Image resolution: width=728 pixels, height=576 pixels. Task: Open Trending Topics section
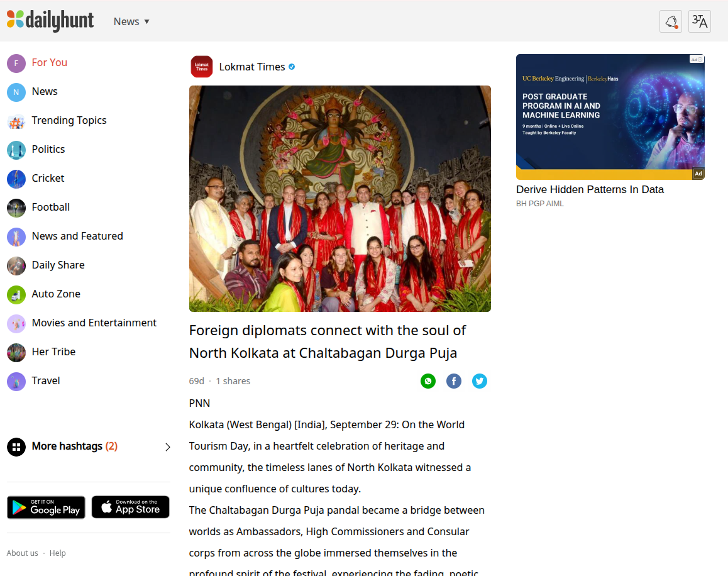[69, 121]
